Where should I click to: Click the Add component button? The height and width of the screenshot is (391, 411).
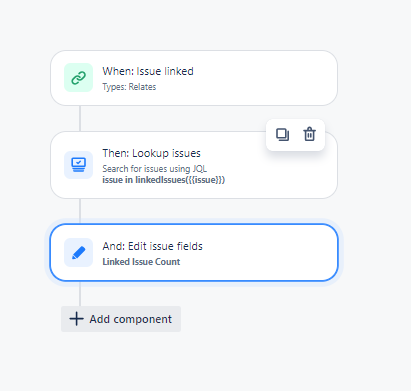point(121,319)
